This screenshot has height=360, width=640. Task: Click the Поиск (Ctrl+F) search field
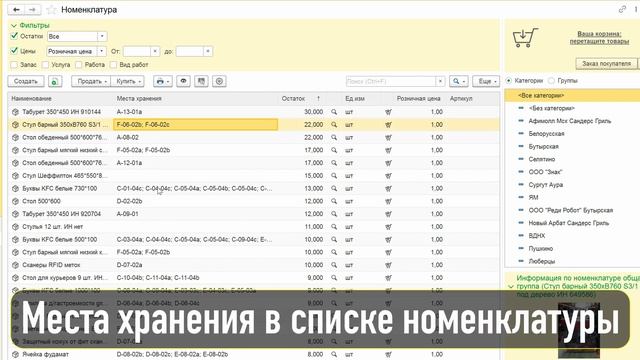[x=391, y=82]
